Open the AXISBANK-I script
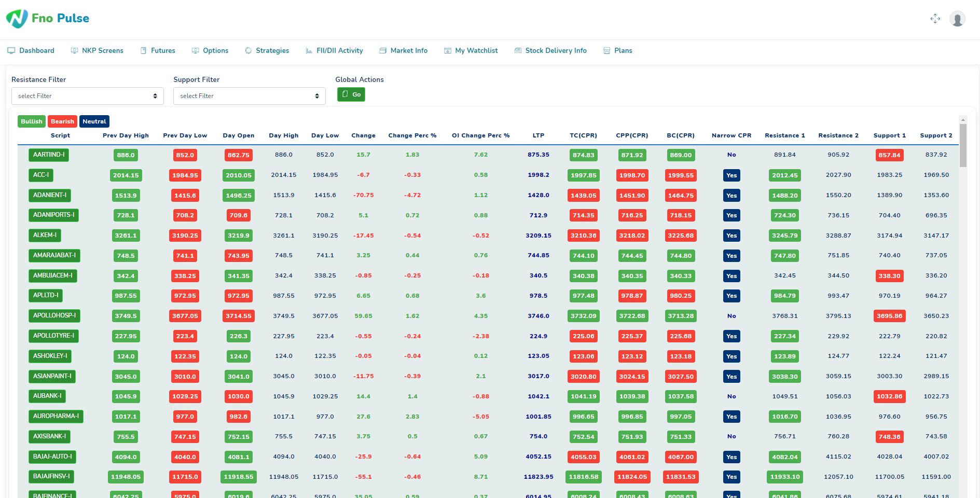980x498 pixels. point(49,436)
